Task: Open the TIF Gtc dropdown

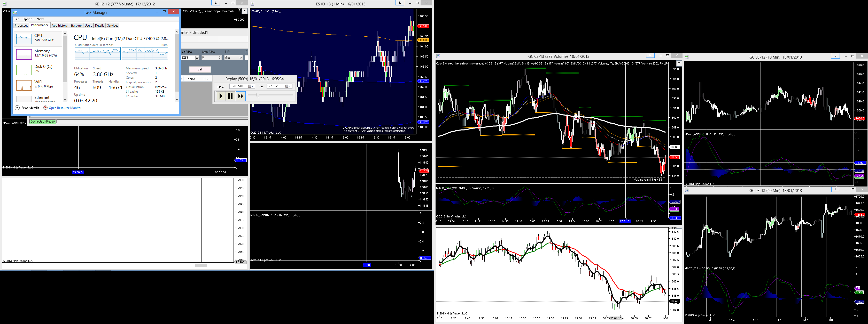Action: [234, 58]
